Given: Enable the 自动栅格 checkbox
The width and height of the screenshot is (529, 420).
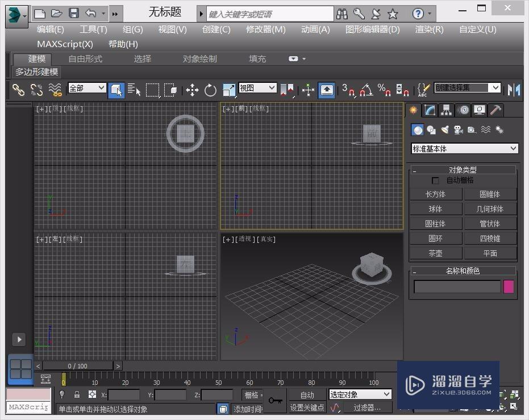Looking at the screenshot, I should 436,180.
